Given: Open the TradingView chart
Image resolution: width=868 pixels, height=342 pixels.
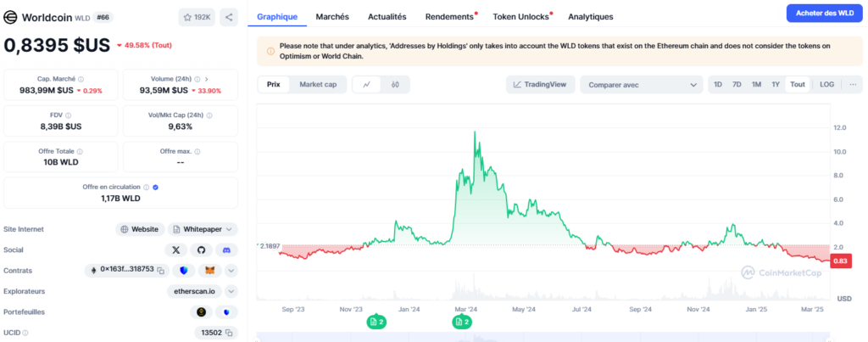Looking at the screenshot, I should [541, 85].
